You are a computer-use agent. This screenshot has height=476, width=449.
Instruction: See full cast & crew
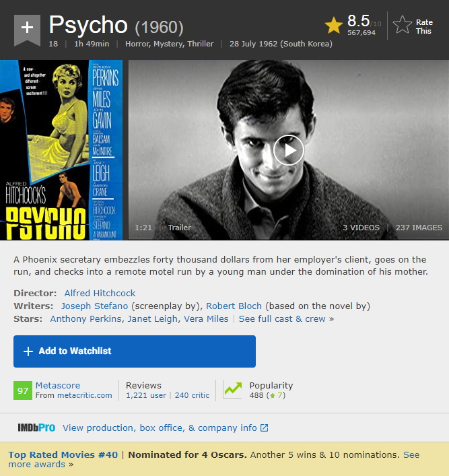coord(282,319)
